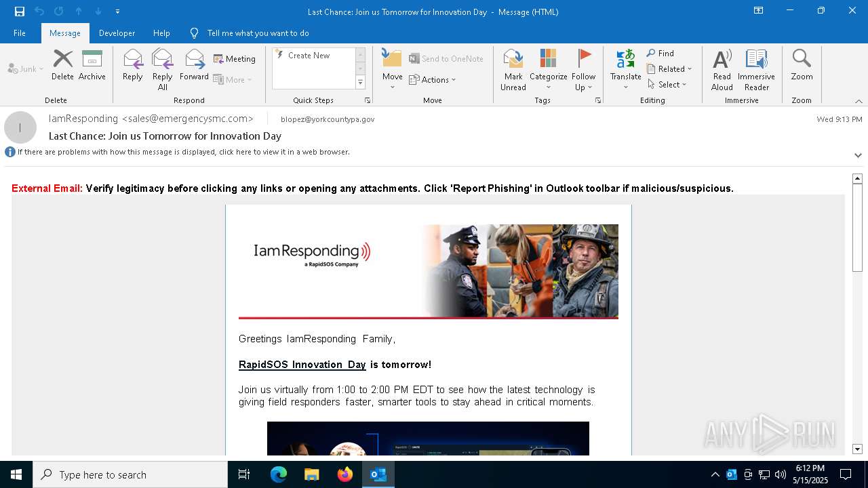The height and width of the screenshot is (488, 868).
Task: Launch Microsoft Edge from the taskbar
Action: click(279, 474)
